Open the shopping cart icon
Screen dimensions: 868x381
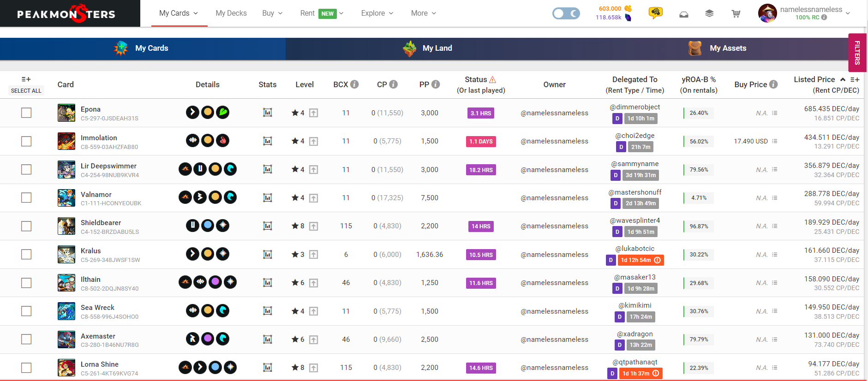coord(736,14)
